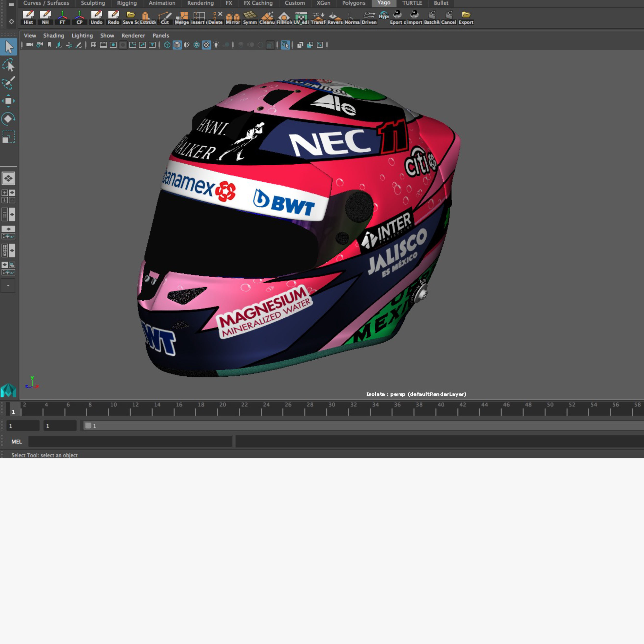Open the viewport Shading menu
The image size is (644, 644).
pos(54,36)
